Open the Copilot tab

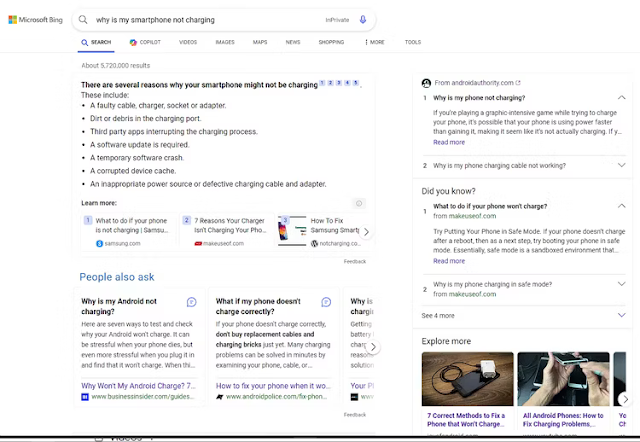[145, 42]
